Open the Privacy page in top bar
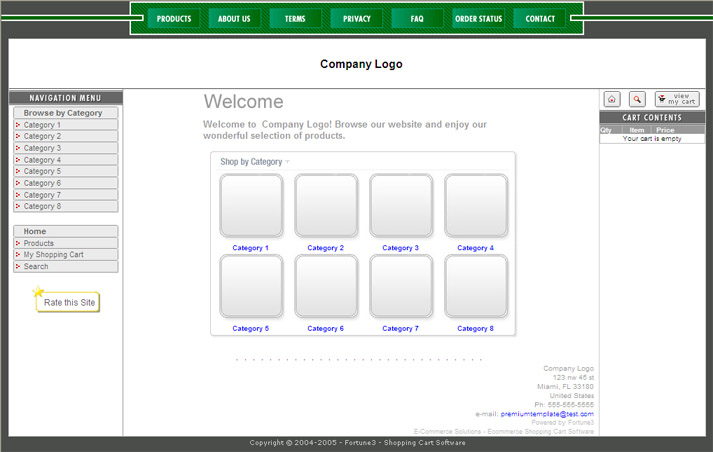Image resolution: width=713 pixels, height=452 pixels. point(356,19)
